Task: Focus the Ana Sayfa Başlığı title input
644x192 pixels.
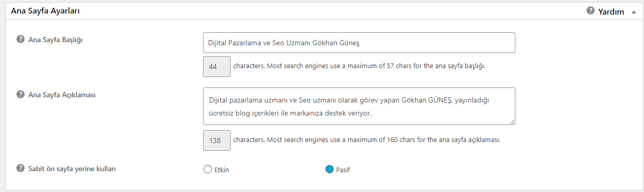Action: [359, 43]
